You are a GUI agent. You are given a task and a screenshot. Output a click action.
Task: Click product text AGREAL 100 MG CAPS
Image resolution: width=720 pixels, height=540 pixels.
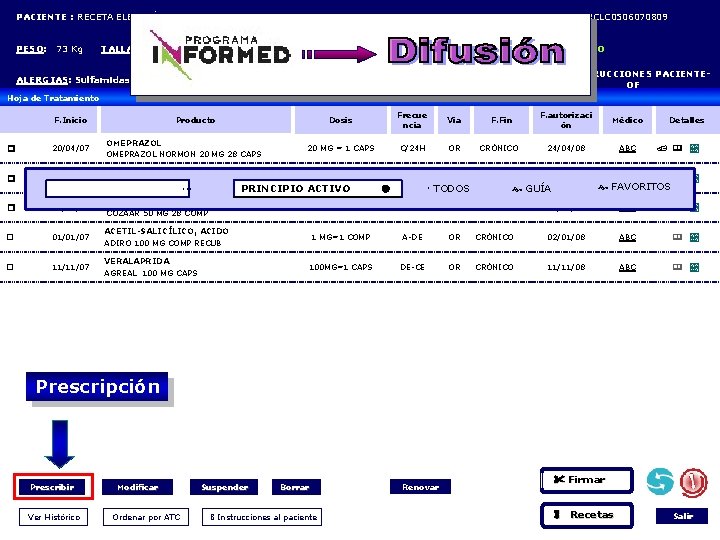(151, 273)
